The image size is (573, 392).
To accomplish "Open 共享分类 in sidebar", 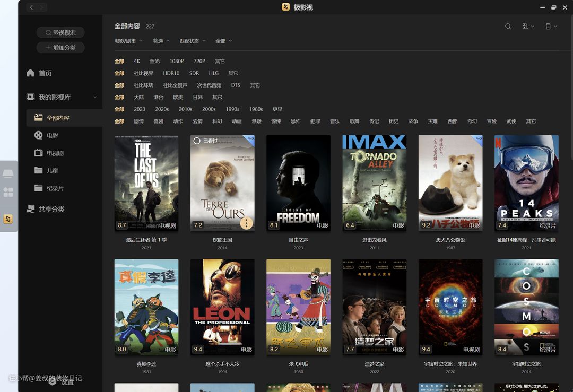I will [x=46, y=209].
